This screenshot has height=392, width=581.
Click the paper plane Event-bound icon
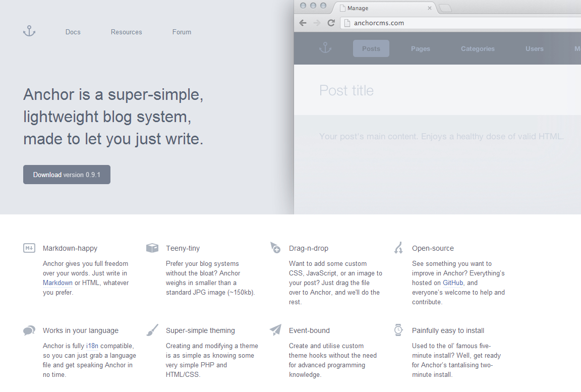coord(275,330)
